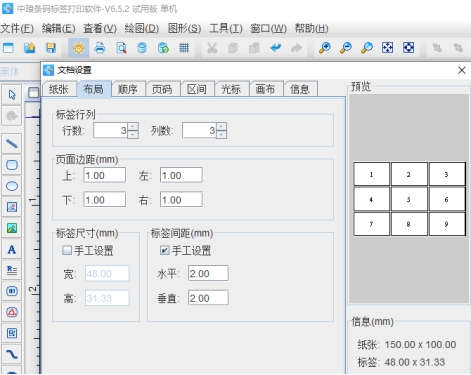Select the curve line tool
The image size is (471, 375).
(x=12, y=354)
